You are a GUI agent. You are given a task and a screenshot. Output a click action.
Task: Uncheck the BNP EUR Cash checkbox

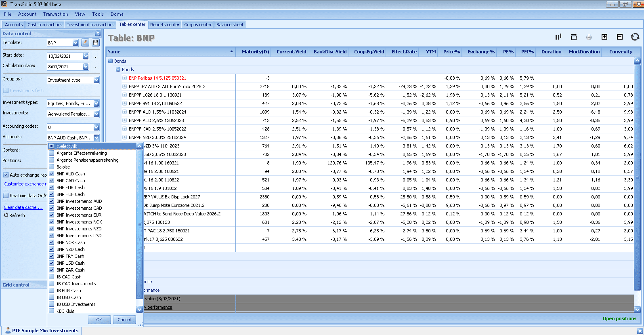click(x=52, y=188)
